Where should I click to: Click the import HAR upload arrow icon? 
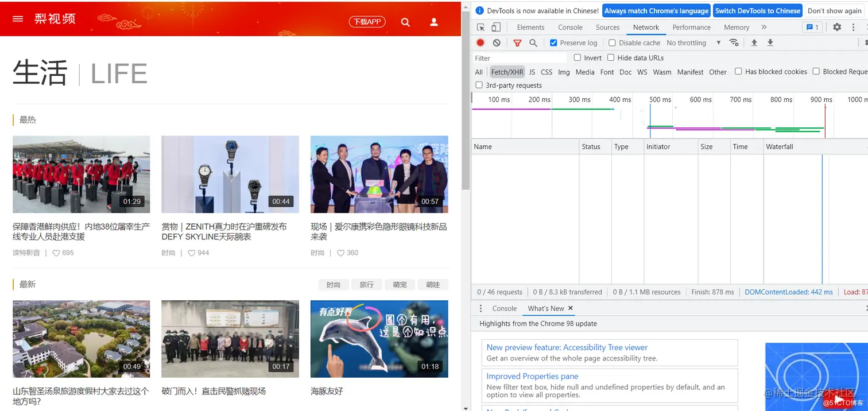tap(754, 42)
